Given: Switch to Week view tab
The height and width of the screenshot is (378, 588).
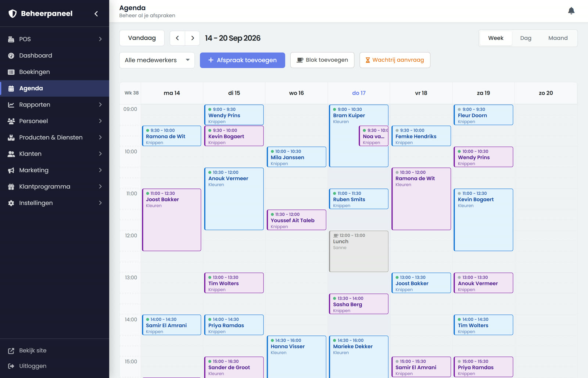Looking at the screenshot, I should click(x=496, y=38).
